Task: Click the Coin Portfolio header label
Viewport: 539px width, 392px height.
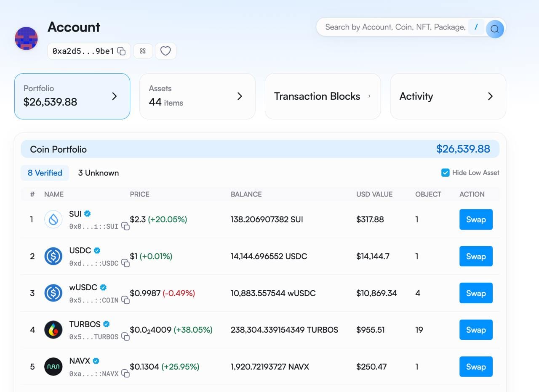Action: click(59, 149)
